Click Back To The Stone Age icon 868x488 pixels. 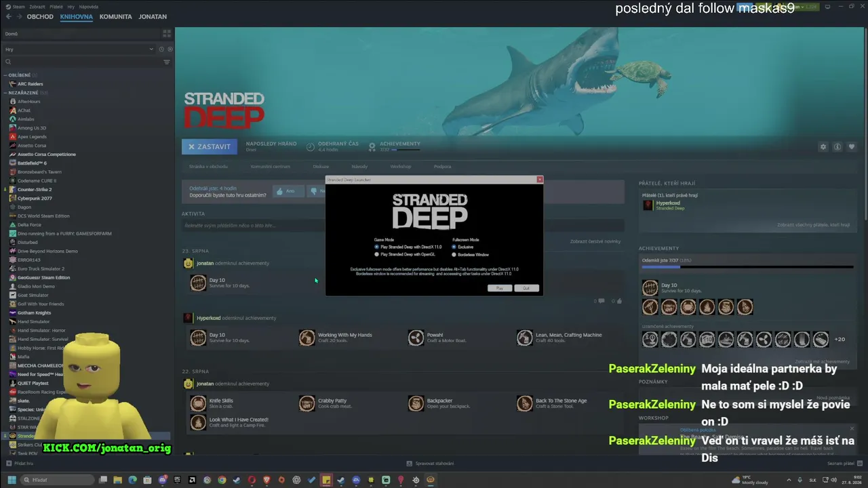(525, 403)
